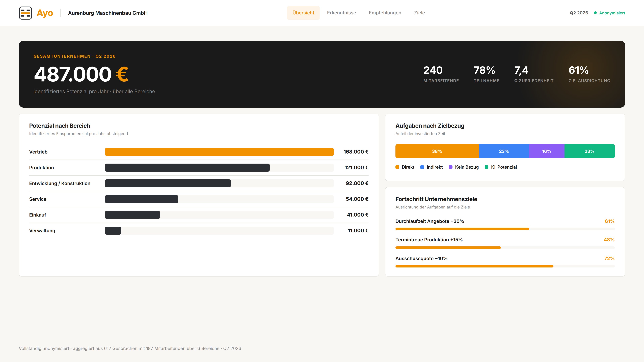Click the 54.000 € value
This screenshot has width=644, height=362.
[357, 199]
